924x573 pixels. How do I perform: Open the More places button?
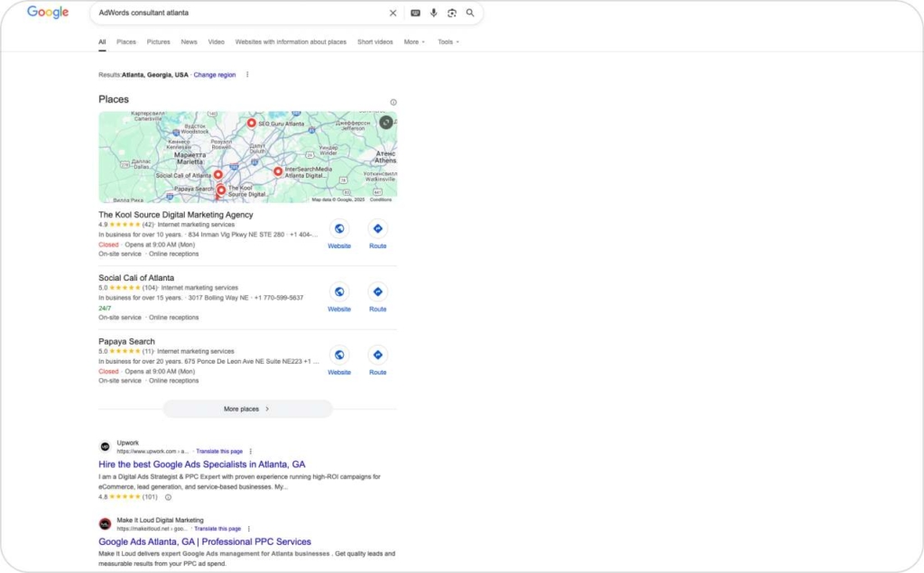[247, 408]
